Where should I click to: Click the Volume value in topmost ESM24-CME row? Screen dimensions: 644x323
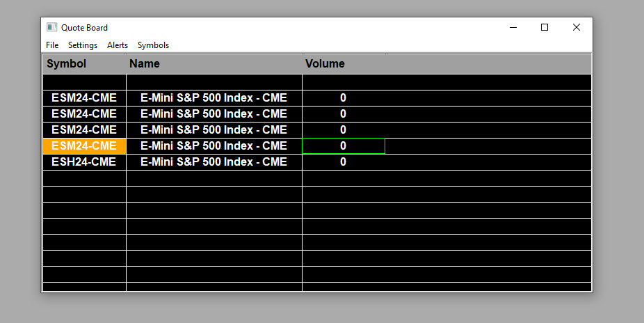pos(344,98)
